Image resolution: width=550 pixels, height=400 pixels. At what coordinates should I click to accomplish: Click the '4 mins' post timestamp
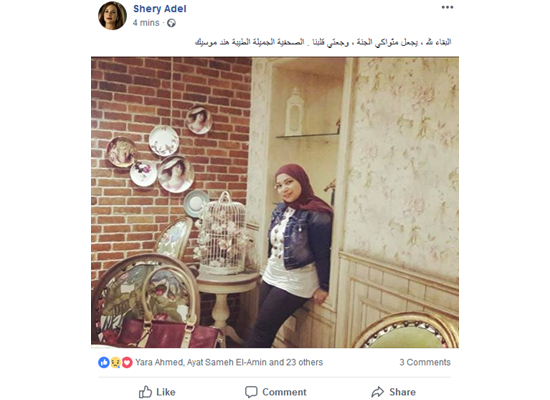(146, 23)
